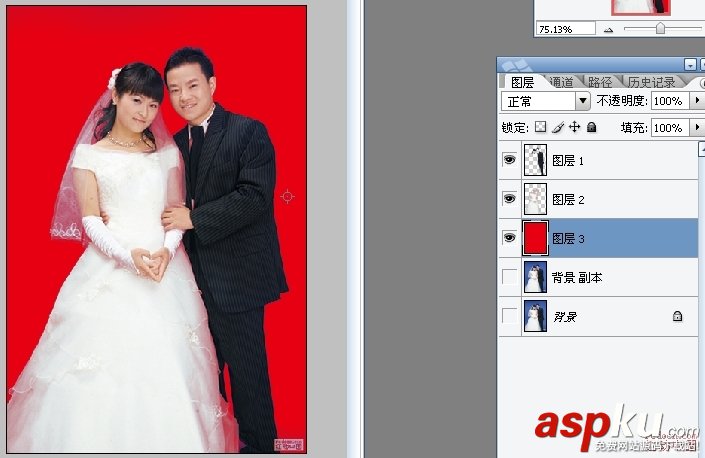Switch to the 路径 tab

click(600, 82)
